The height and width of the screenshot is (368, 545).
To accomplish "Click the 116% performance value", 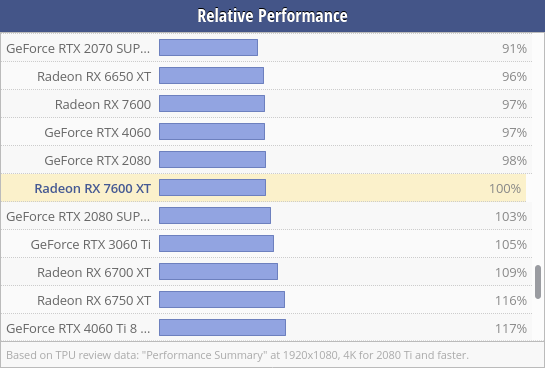I will click(x=511, y=300).
